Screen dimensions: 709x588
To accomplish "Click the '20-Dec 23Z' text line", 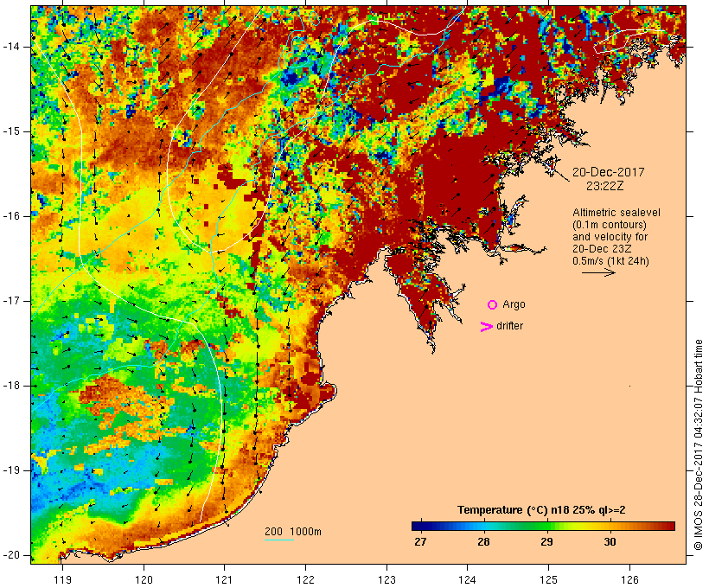I will (x=602, y=249).
